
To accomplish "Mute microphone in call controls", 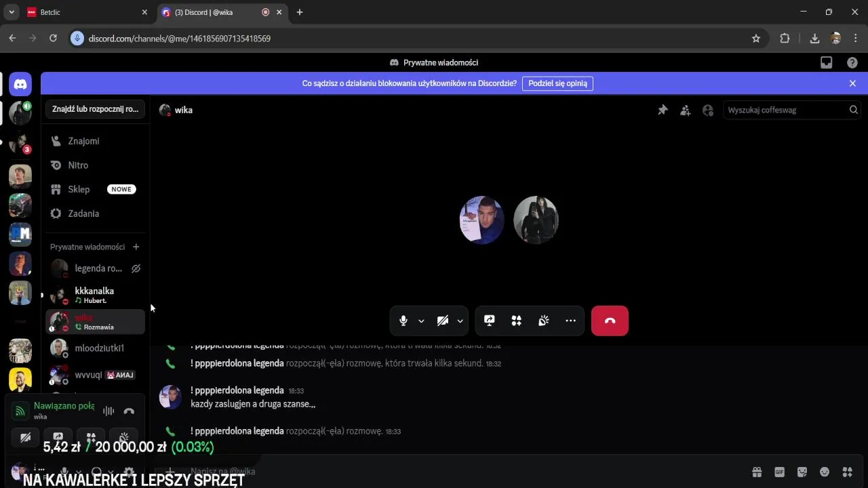I will click(403, 321).
